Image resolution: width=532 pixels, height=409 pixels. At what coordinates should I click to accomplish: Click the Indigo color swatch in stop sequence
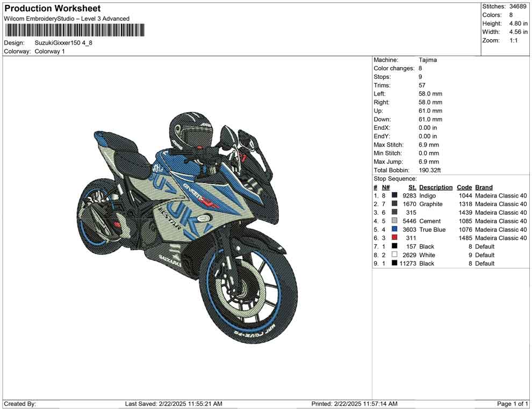point(394,195)
